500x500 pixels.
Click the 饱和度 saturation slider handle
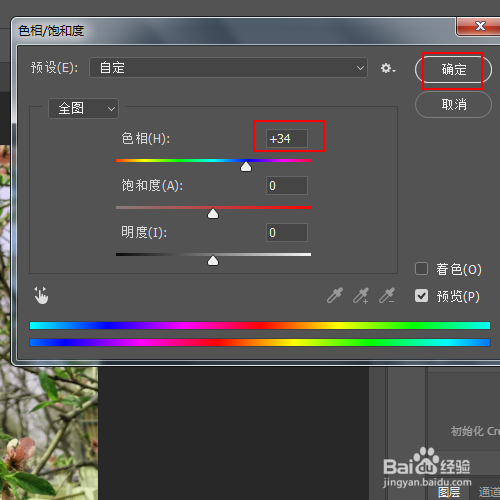click(x=213, y=214)
